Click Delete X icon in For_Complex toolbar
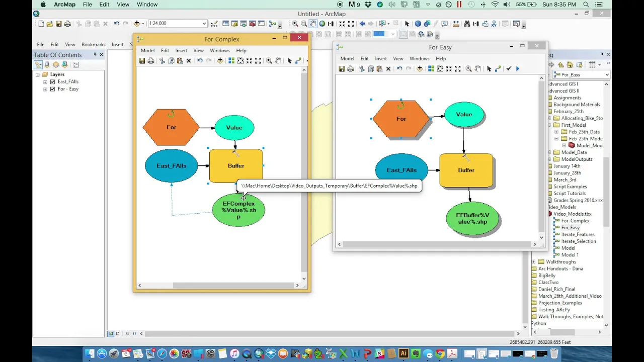 [189, 61]
